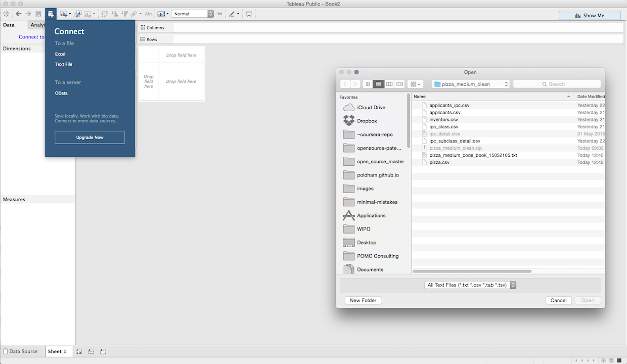Image resolution: width=627 pixels, height=364 pixels.
Task: Click the Open dialog back arrow
Action: point(345,84)
